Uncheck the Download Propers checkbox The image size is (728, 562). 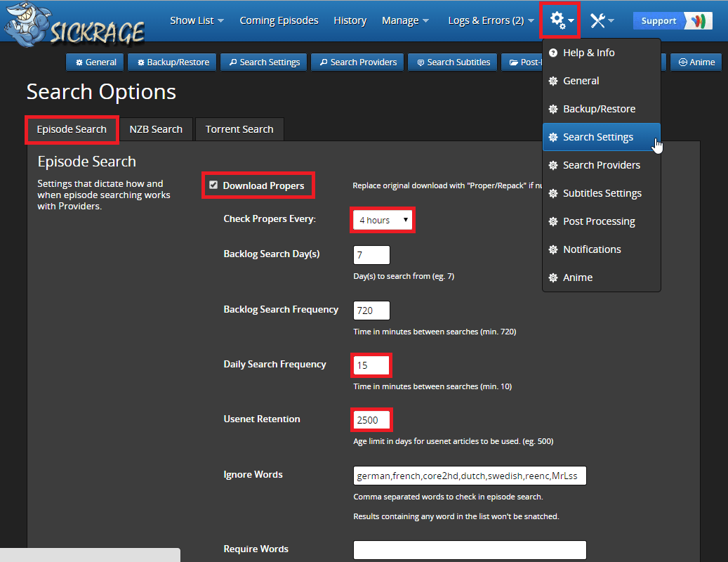tap(213, 185)
